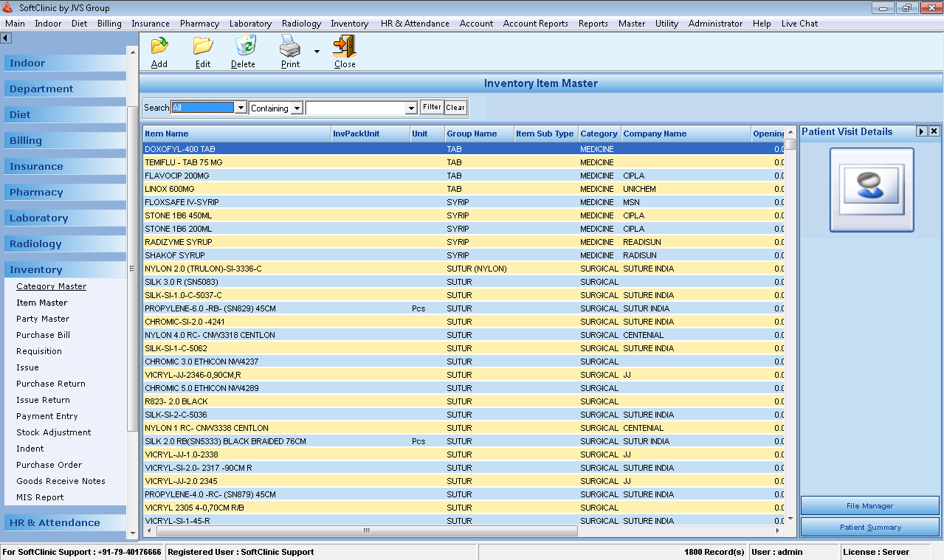Click the SoftClinic logo in the title bar
This screenshot has height=560, width=944.
[x=7, y=7]
